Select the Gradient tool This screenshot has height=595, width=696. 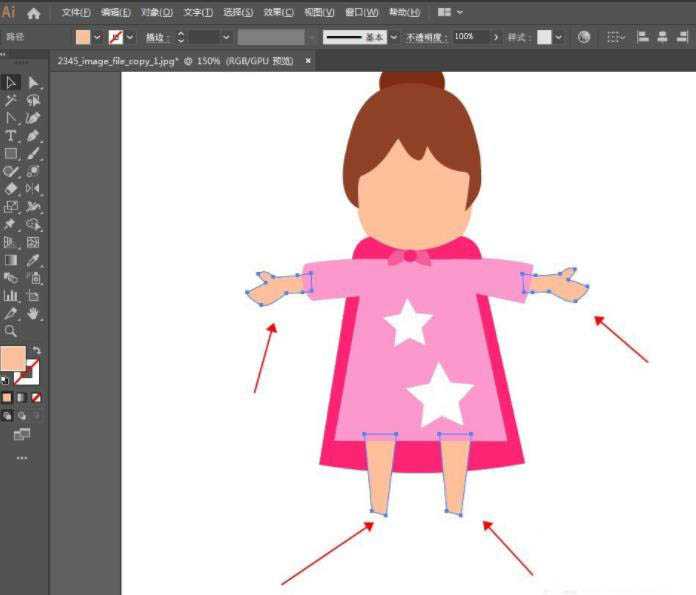pos(11,260)
